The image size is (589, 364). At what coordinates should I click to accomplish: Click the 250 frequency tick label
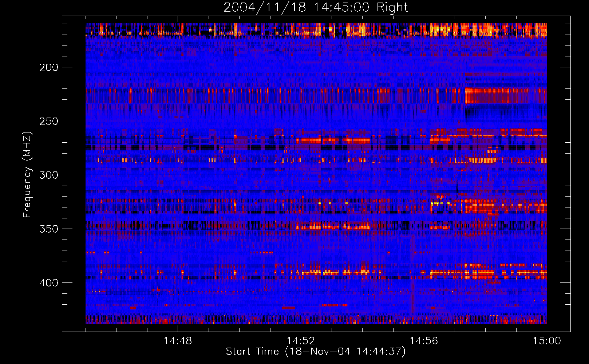click(49, 121)
